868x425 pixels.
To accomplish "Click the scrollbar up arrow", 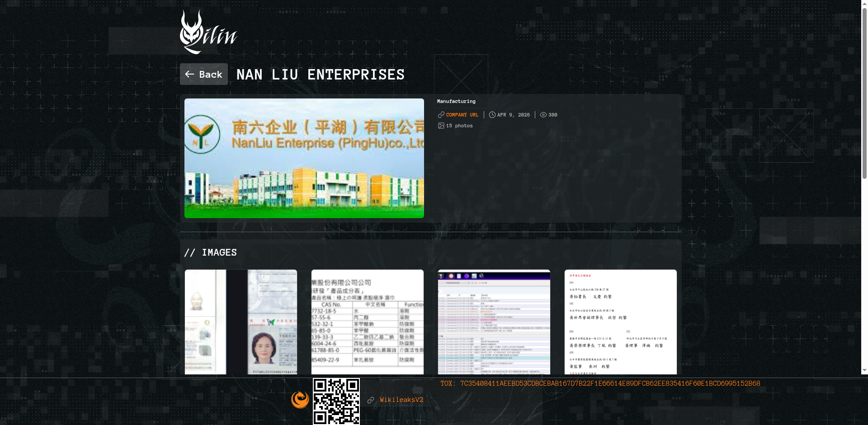I will point(864,3).
